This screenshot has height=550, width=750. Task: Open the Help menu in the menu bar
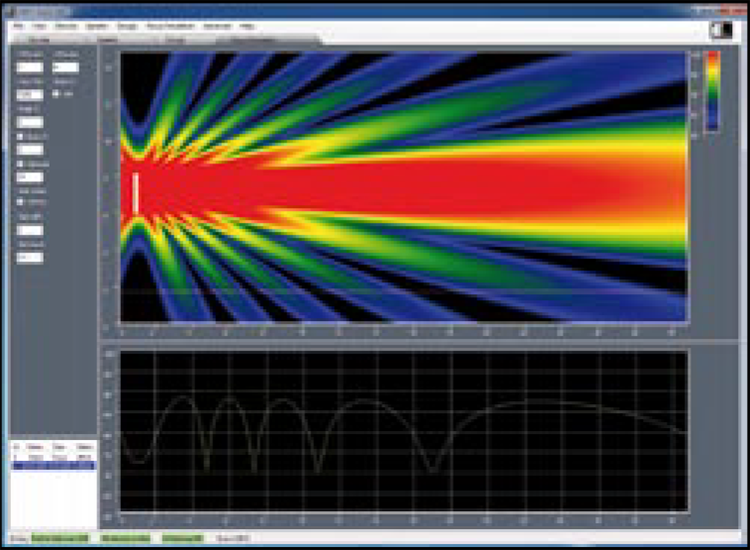(247, 26)
